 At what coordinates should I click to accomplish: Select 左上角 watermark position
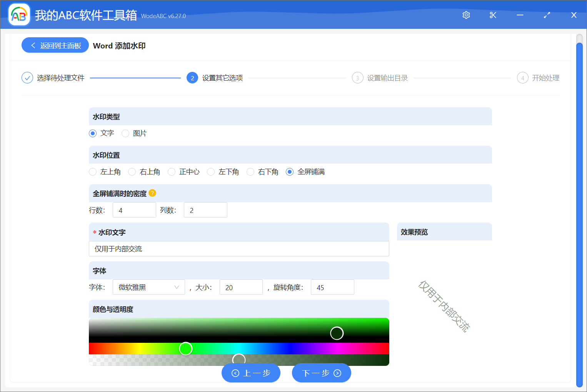point(92,172)
